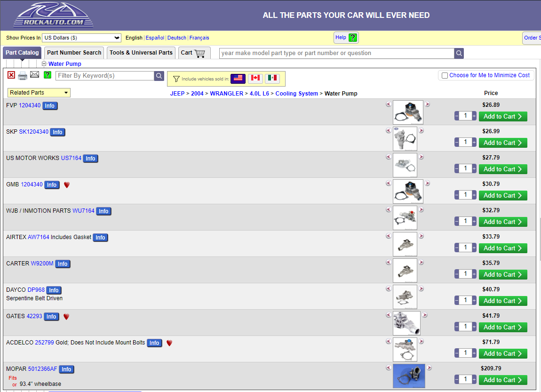
Task: Collapse the Water Pump tree node
Action: coord(44,64)
